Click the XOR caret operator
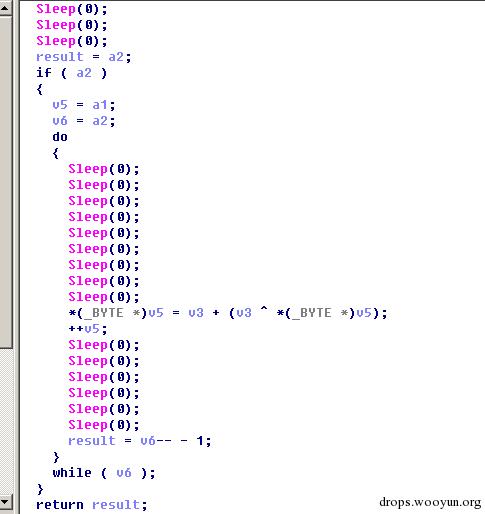This screenshot has width=485, height=514. tap(264, 311)
